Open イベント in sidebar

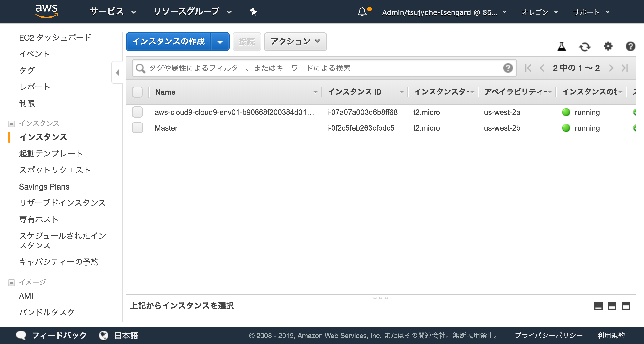pos(34,54)
